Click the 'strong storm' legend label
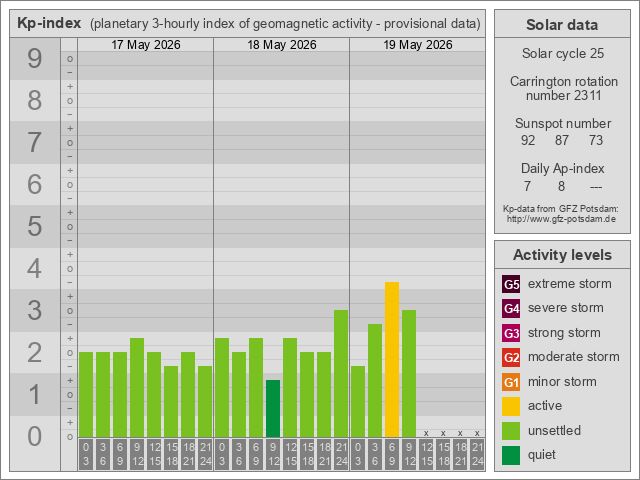Screen dimensions: 640x480 tap(564, 332)
